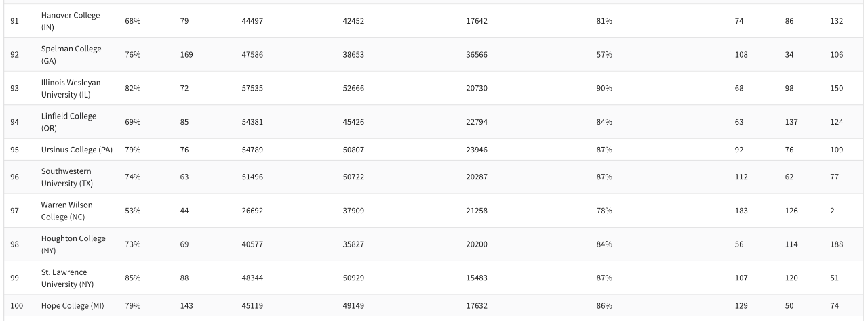Click the Warren Wilson College (NC) entry
The width and height of the screenshot is (868, 321).
[66, 211]
